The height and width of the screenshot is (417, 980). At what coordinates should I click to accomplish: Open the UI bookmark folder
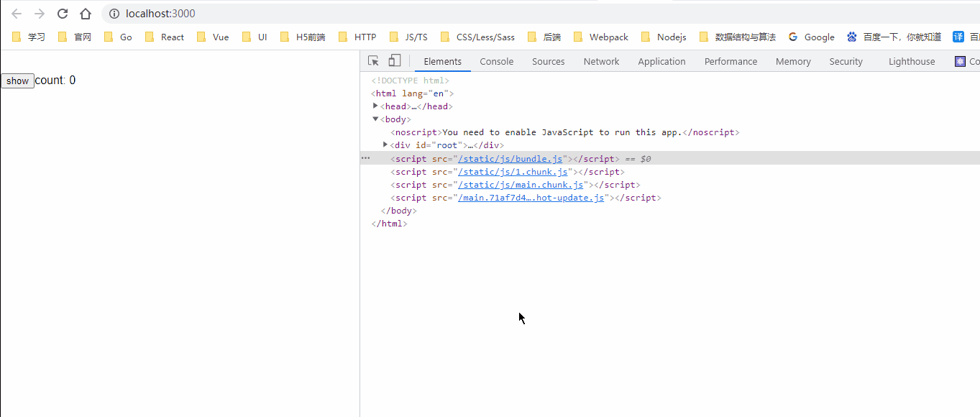pos(255,37)
